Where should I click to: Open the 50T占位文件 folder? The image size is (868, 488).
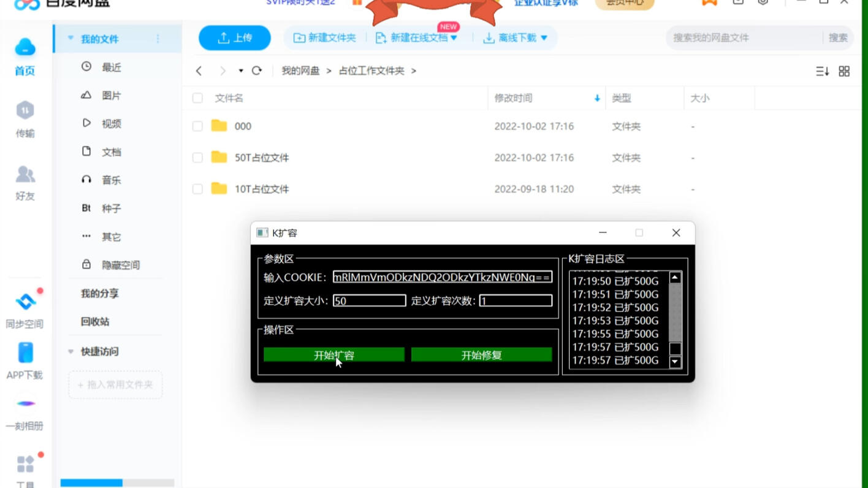tap(262, 158)
